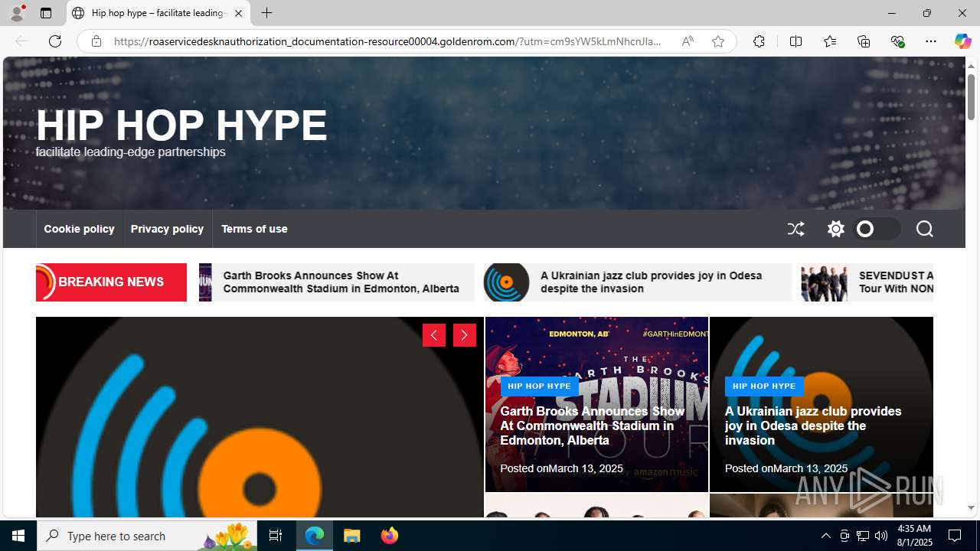Open SEVENDUST ticker headline
Viewport: 980px width, 551px height.
896,282
